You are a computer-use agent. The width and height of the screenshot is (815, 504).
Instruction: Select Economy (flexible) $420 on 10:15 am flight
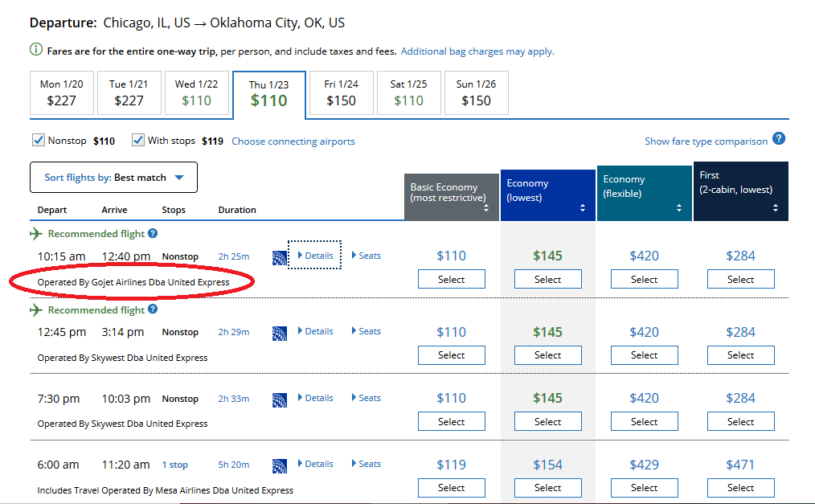pos(644,279)
